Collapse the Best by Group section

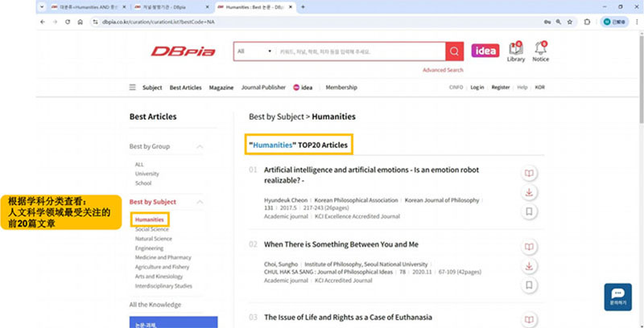click(200, 146)
